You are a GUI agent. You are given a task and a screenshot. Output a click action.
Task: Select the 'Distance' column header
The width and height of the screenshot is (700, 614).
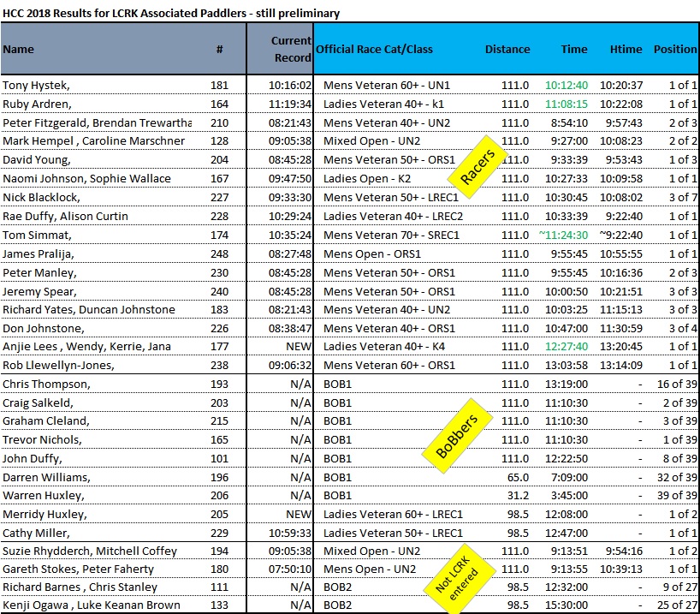pos(507,49)
